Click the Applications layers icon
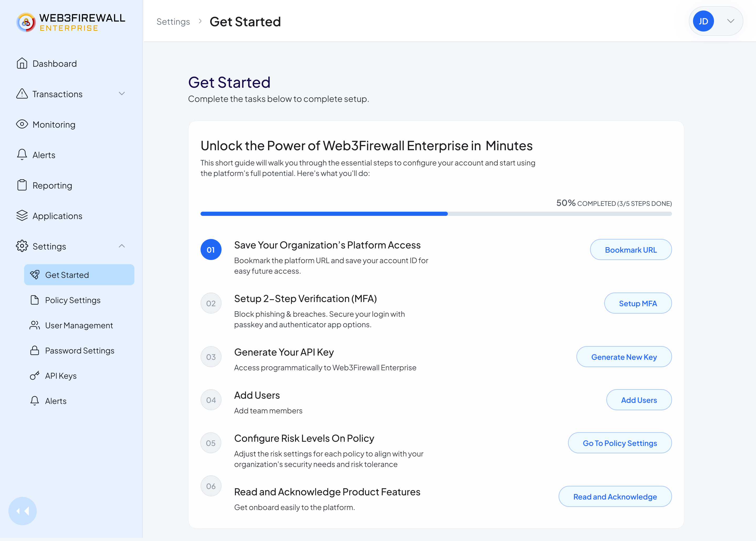 [22, 216]
